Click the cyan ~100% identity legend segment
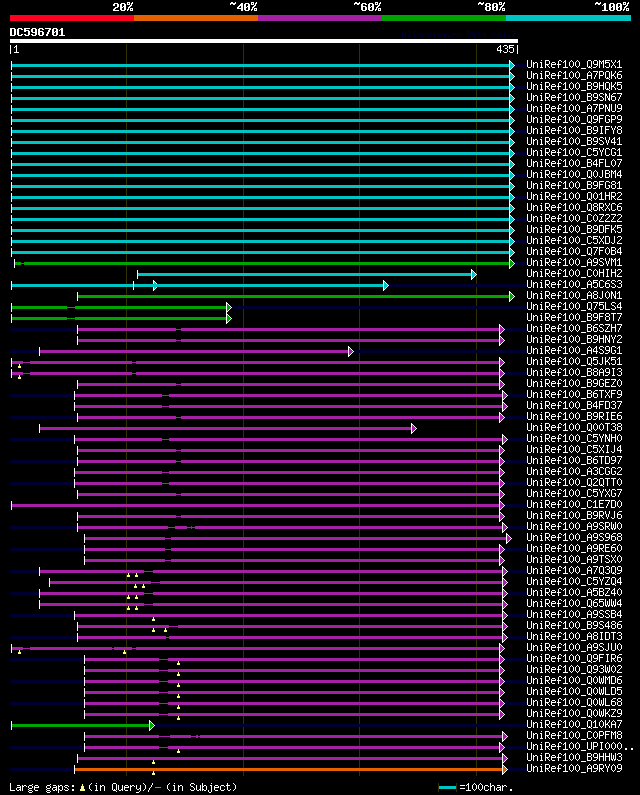This screenshot has width=640, height=795. click(568, 18)
